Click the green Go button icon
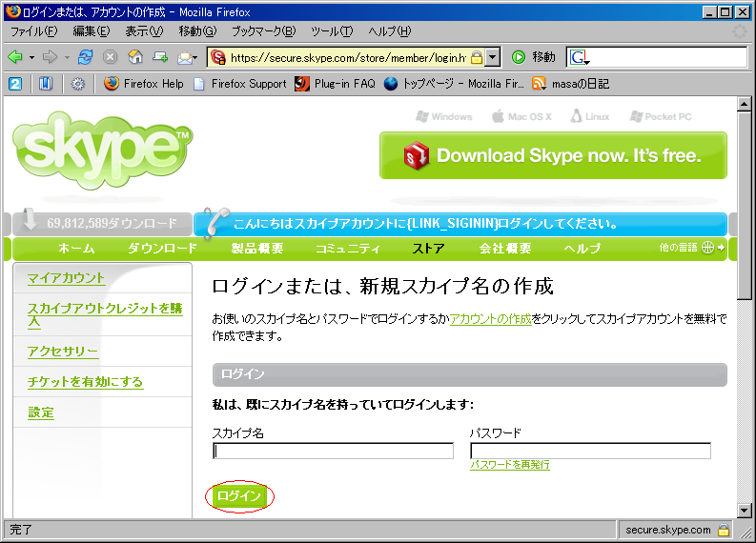This screenshot has width=756, height=543. tap(520, 57)
